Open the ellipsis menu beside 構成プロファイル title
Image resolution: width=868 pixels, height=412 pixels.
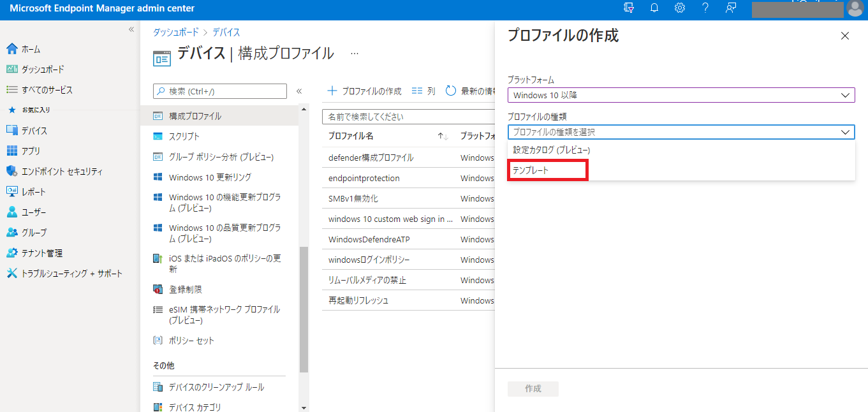point(355,54)
